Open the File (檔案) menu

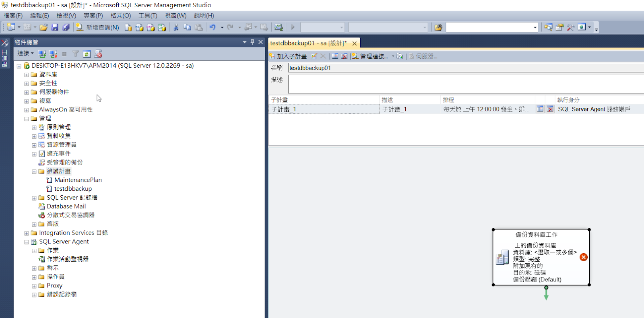click(13, 15)
